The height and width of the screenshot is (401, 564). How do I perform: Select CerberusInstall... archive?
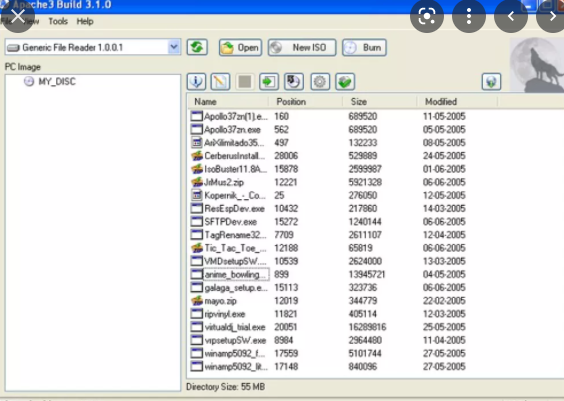[235, 156]
